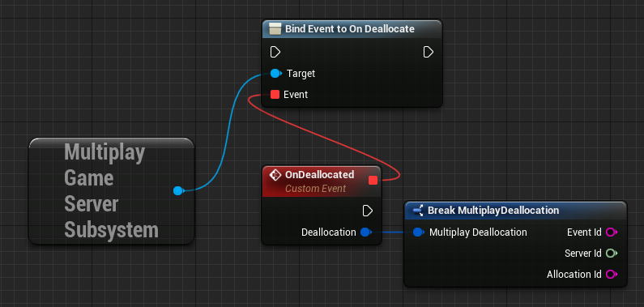Select the Multiplay Game Server Subsystem node

coord(111,191)
